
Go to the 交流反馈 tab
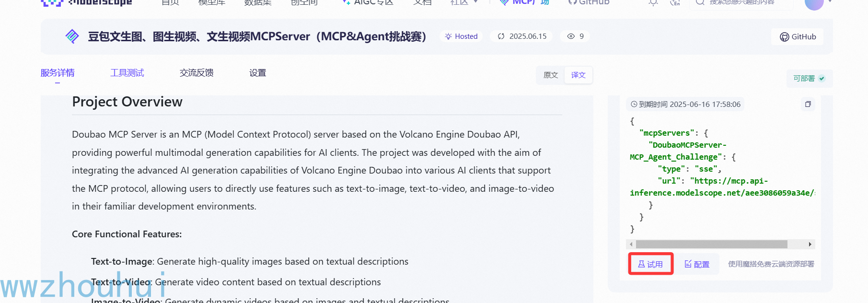tap(197, 73)
